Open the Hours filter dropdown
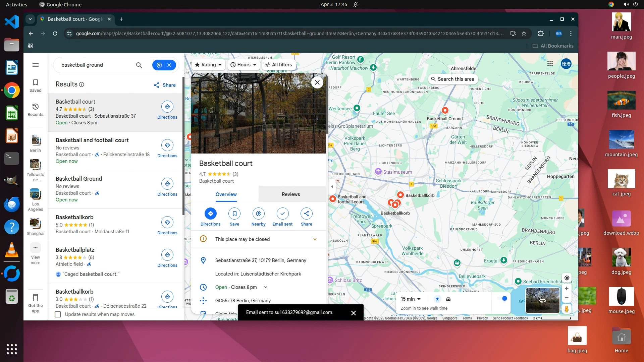 [x=244, y=65]
